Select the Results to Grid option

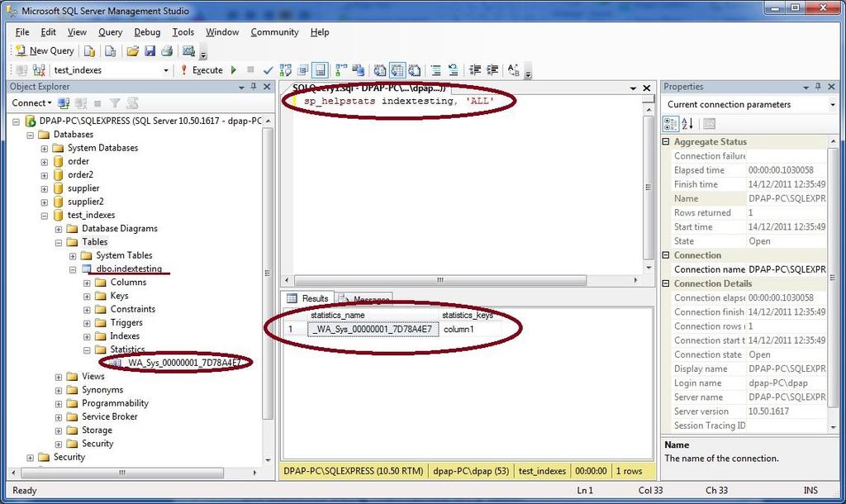tap(397, 70)
